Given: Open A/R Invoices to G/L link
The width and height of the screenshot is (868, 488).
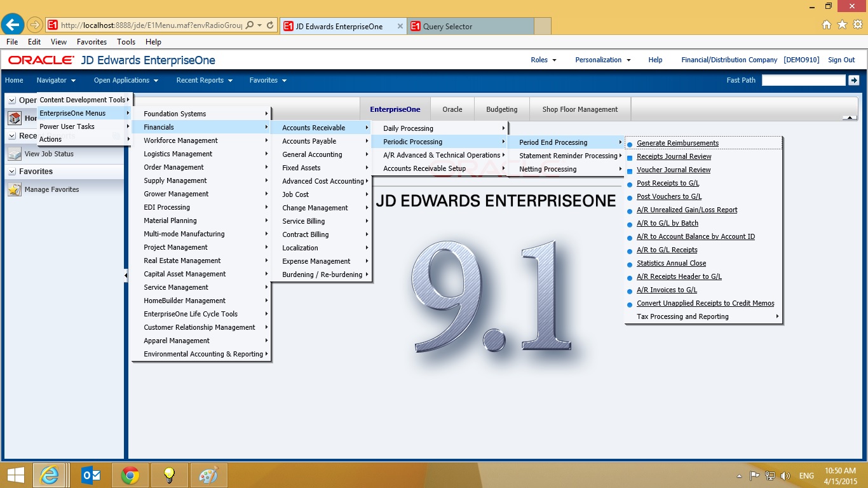Looking at the screenshot, I should tap(667, 290).
